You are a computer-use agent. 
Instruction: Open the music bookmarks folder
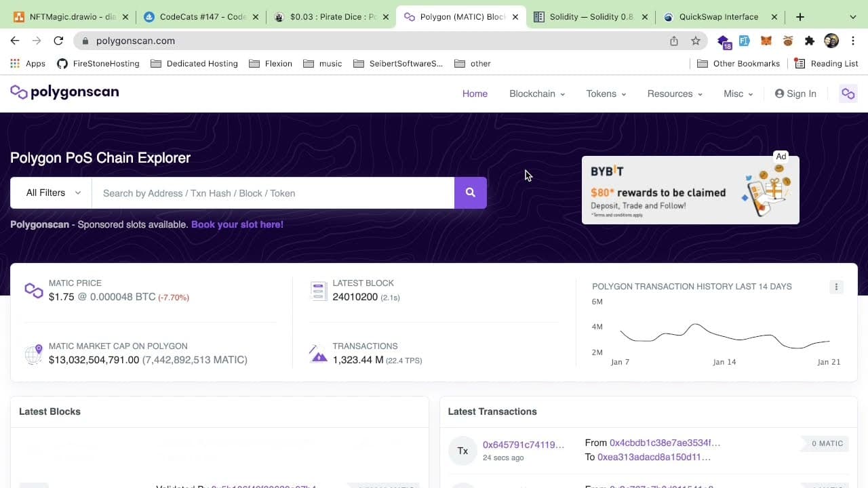coord(322,64)
